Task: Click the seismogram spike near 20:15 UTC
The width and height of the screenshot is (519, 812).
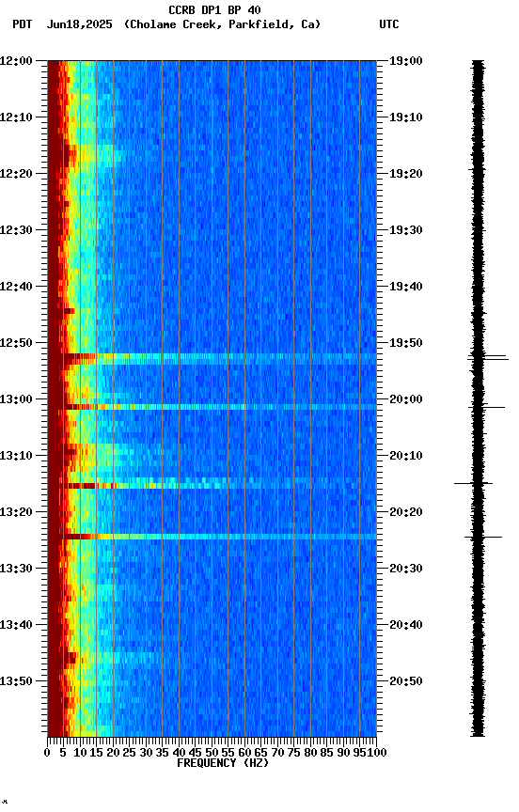Action: click(473, 484)
